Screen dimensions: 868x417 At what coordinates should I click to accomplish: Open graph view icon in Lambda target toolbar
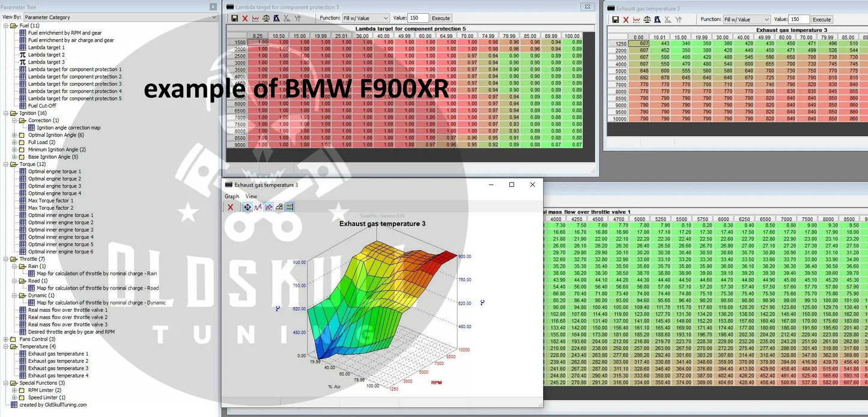[255, 19]
